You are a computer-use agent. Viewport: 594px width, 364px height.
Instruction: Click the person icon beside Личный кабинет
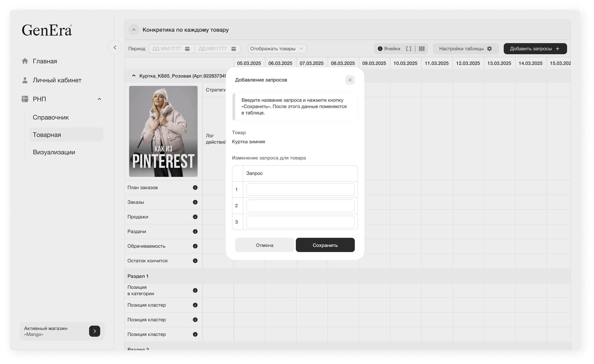pyautogui.click(x=25, y=80)
